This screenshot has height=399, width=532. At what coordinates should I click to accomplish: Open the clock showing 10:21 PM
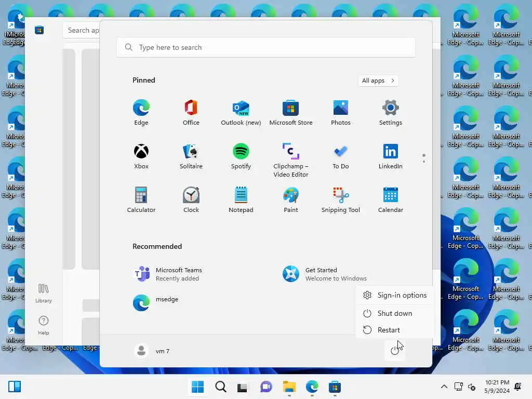[x=497, y=387]
